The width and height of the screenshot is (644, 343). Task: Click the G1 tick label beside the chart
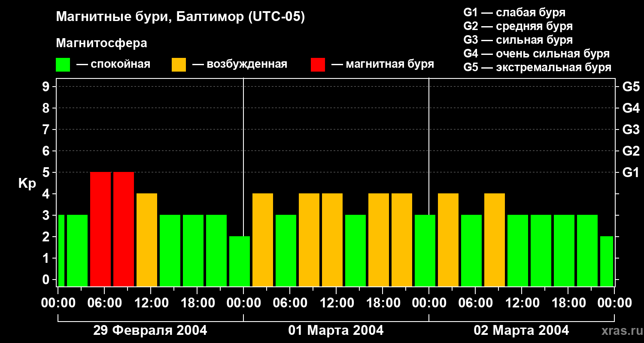point(631,172)
